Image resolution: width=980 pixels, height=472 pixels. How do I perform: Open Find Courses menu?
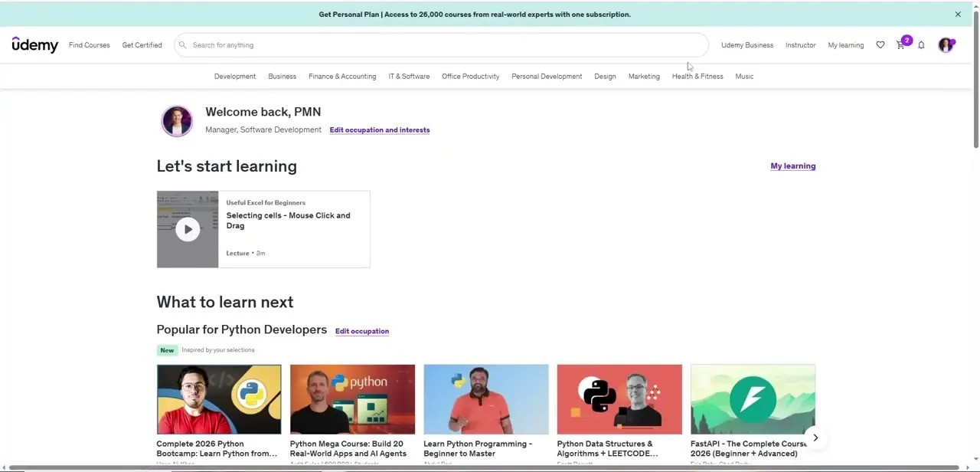(90, 45)
